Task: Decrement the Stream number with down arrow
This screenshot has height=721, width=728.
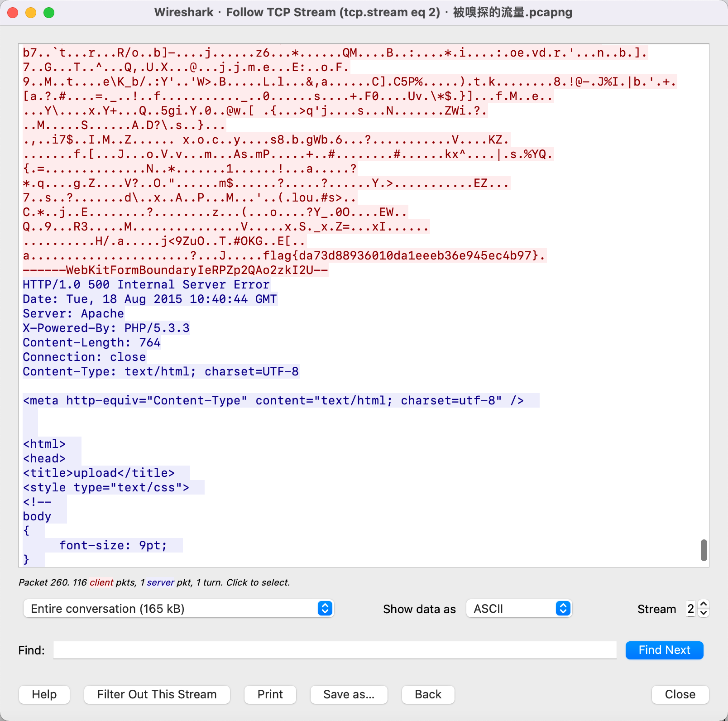Action: point(704,613)
